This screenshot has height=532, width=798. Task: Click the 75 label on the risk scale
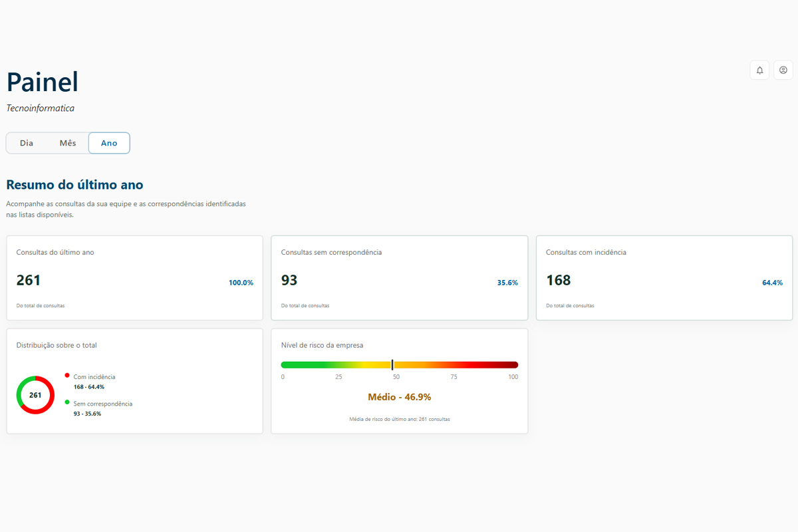(454, 377)
